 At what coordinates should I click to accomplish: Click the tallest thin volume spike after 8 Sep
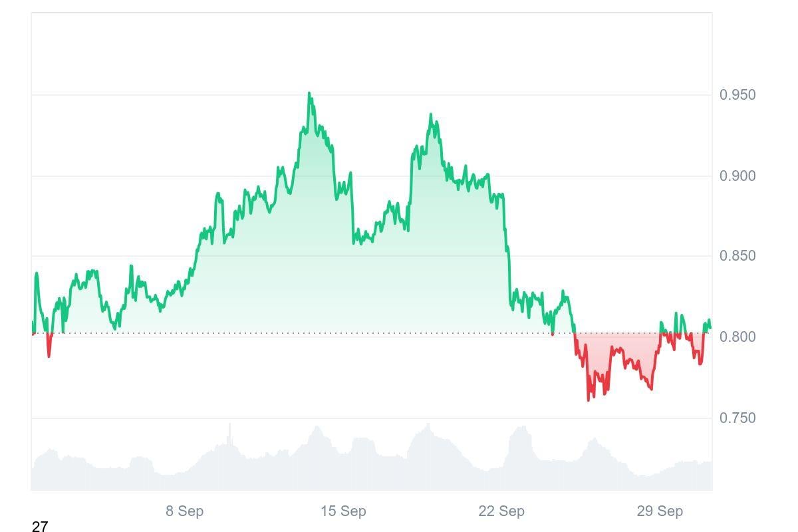(x=230, y=426)
